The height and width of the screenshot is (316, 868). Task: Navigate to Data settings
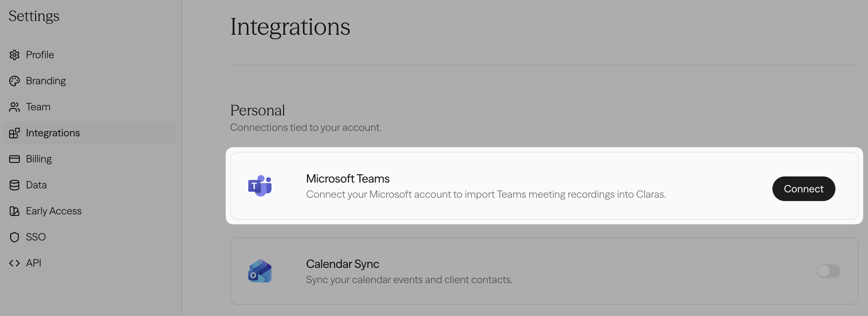coord(89,185)
